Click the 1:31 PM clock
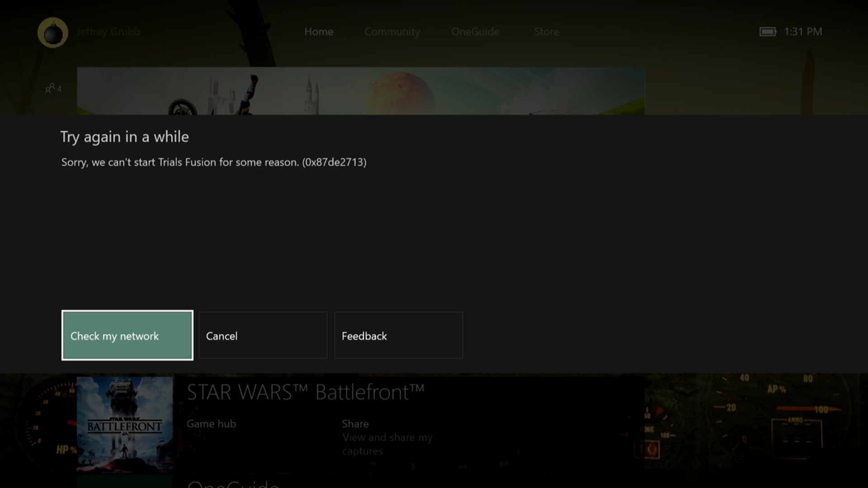This screenshot has height=488, width=868. pyautogui.click(x=803, y=32)
